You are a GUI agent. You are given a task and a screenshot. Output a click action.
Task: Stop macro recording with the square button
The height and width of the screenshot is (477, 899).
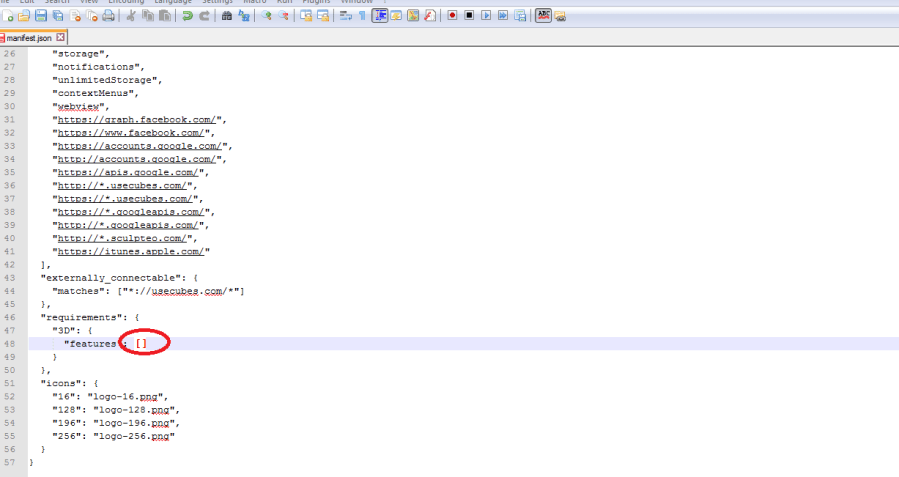[x=469, y=16]
